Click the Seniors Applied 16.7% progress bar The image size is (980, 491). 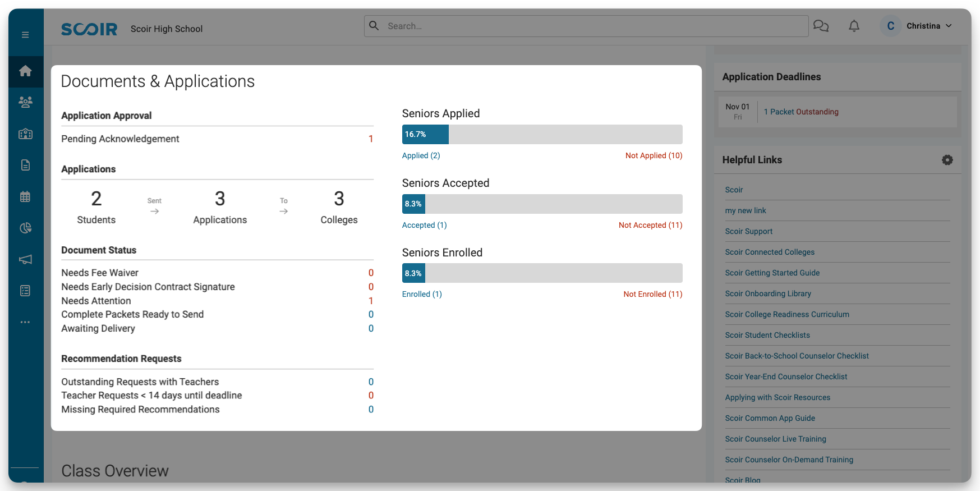542,135
